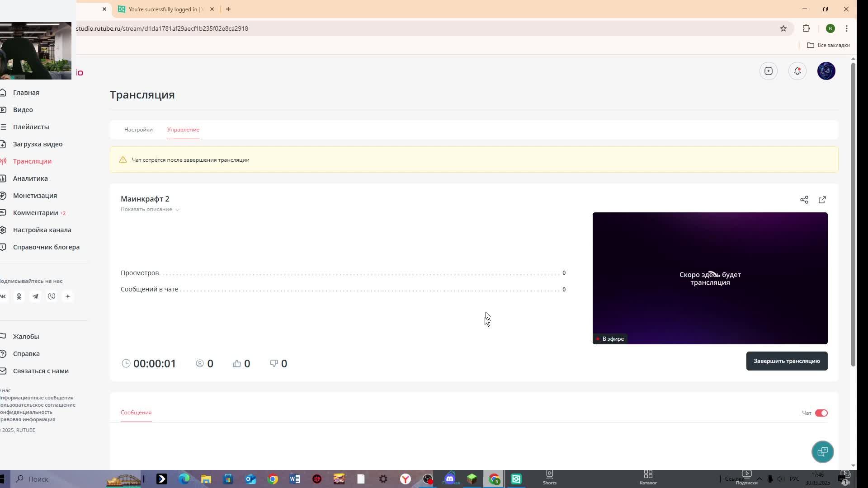Image resolution: width=868 pixels, height=488 pixels.
Task: Open Аналитика in the sidebar
Action: [x=30, y=178]
